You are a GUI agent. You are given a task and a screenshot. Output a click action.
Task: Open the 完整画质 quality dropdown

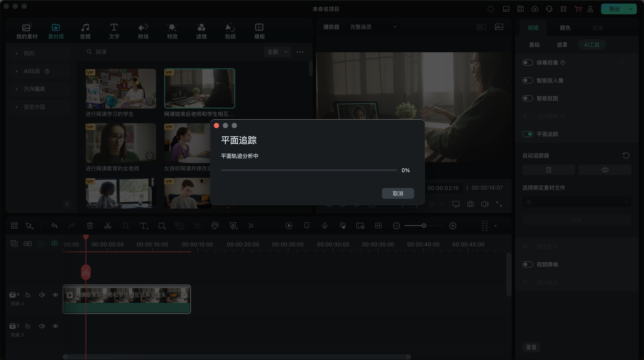(x=373, y=27)
